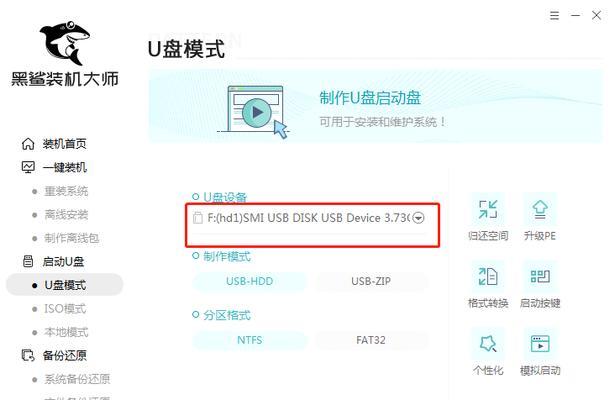Image resolution: width=615 pixels, height=400 pixels.
Task: Choose FAT32 partition format
Action: (x=371, y=340)
